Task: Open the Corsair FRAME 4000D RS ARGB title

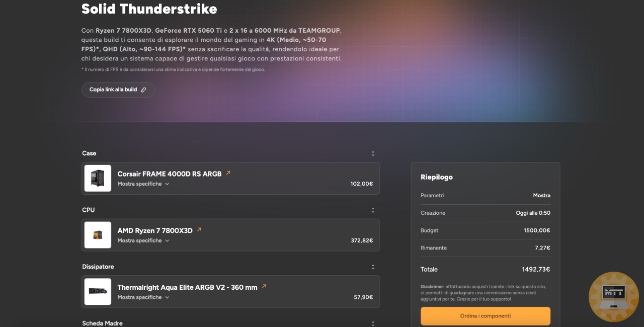Action: [170, 174]
